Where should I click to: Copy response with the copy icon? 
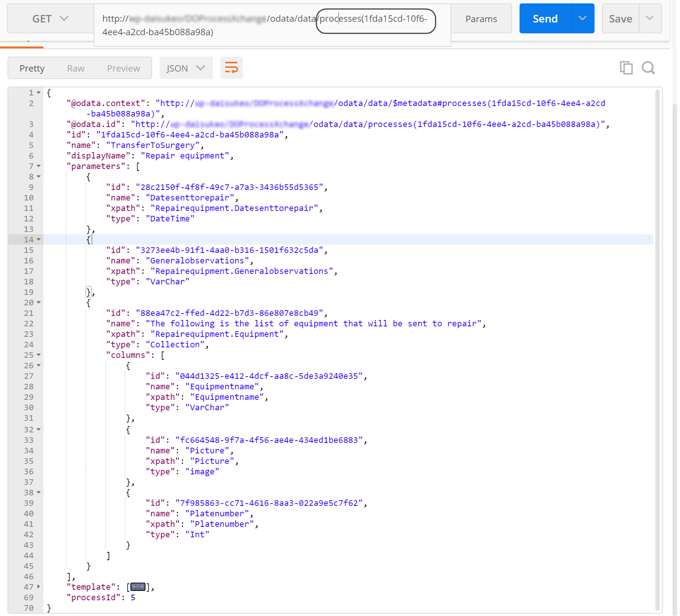click(x=626, y=68)
